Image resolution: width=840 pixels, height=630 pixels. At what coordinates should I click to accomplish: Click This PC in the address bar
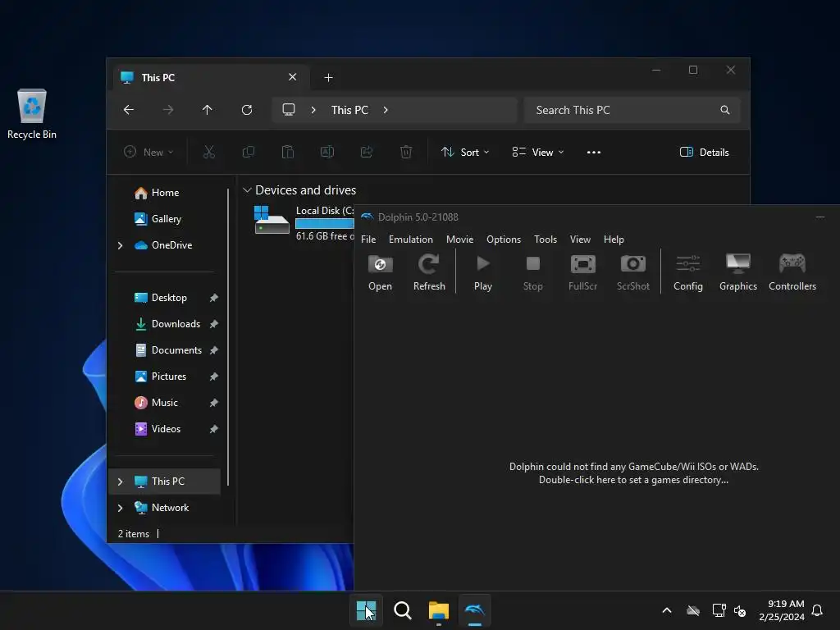(x=349, y=110)
